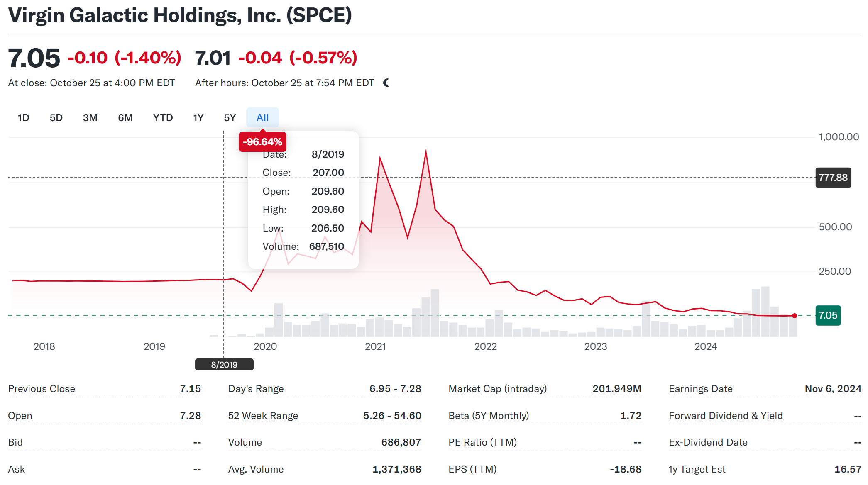The image size is (868, 485).
Task: Click the -0.10 (-1.40%) change value
Action: [125, 58]
